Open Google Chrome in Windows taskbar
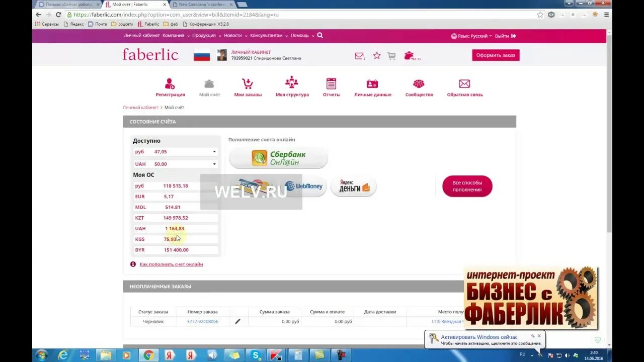 [x=148, y=355]
